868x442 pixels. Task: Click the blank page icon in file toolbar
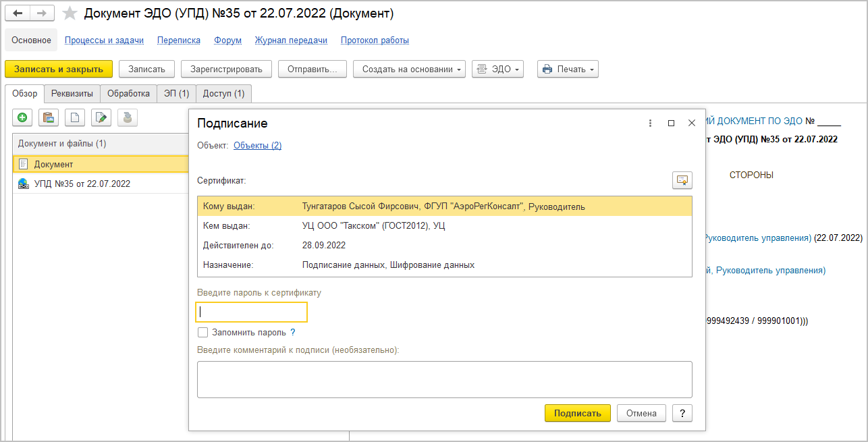pos(74,117)
